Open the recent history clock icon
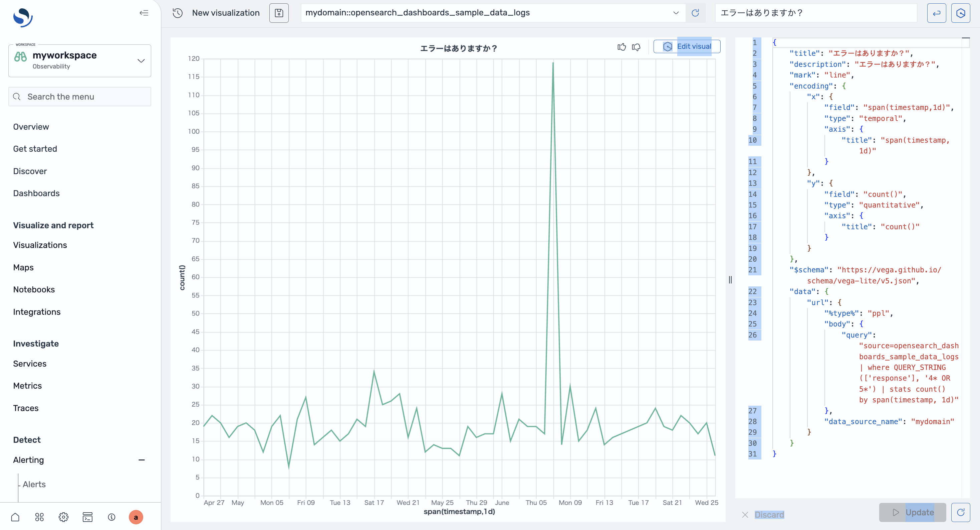This screenshot has width=980, height=530. coord(178,13)
